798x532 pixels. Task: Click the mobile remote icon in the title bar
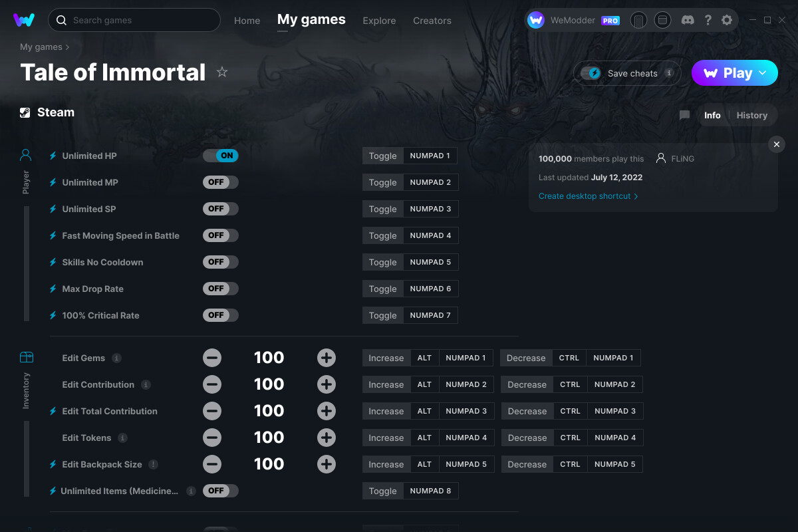coord(638,20)
